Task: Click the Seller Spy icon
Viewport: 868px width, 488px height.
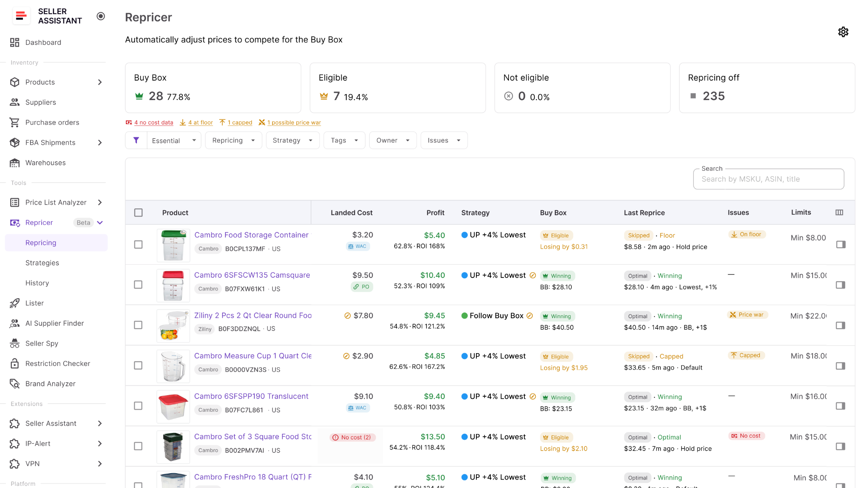Action: point(15,343)
